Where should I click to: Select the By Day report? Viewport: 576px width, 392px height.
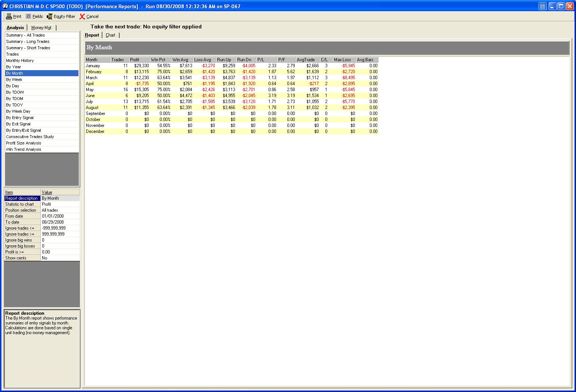42,86
